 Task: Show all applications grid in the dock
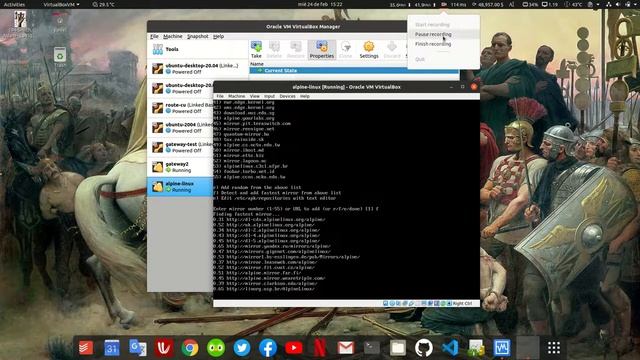[x=554, y=348]
